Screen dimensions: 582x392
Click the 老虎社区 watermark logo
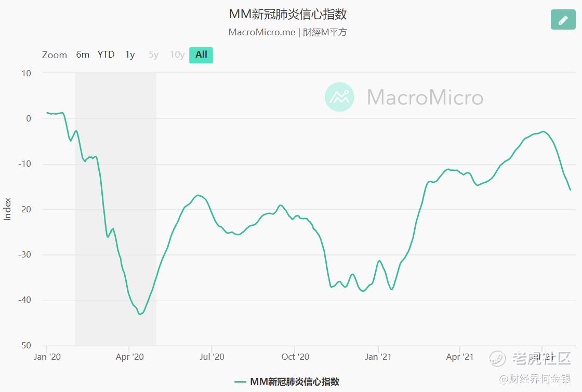[530, 358]
